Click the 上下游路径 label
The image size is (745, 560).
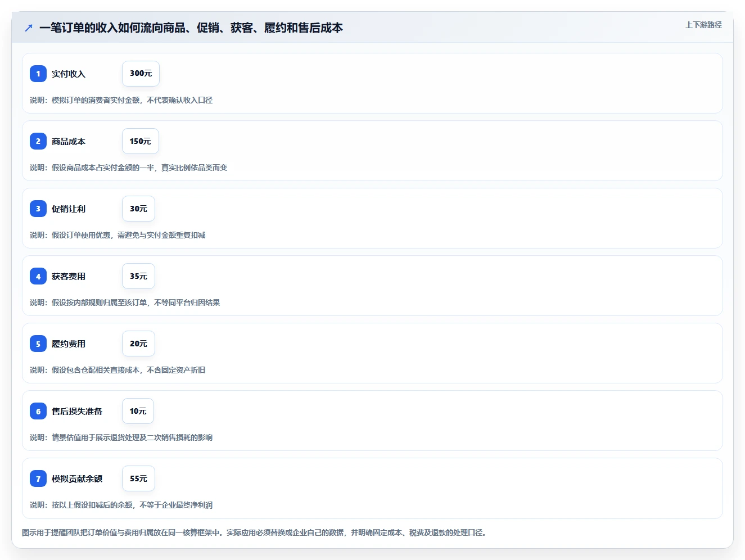click(x=703, y=25)
